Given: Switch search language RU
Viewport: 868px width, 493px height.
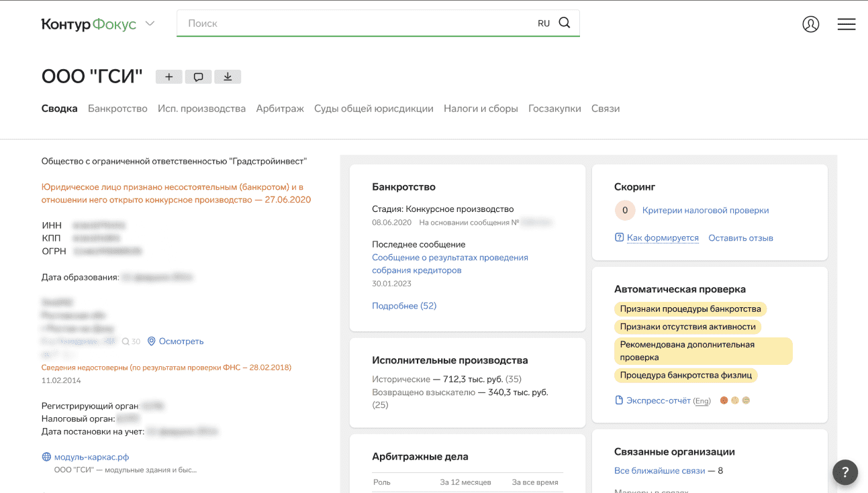Looking at the screenshot, I should coord(544,23).
